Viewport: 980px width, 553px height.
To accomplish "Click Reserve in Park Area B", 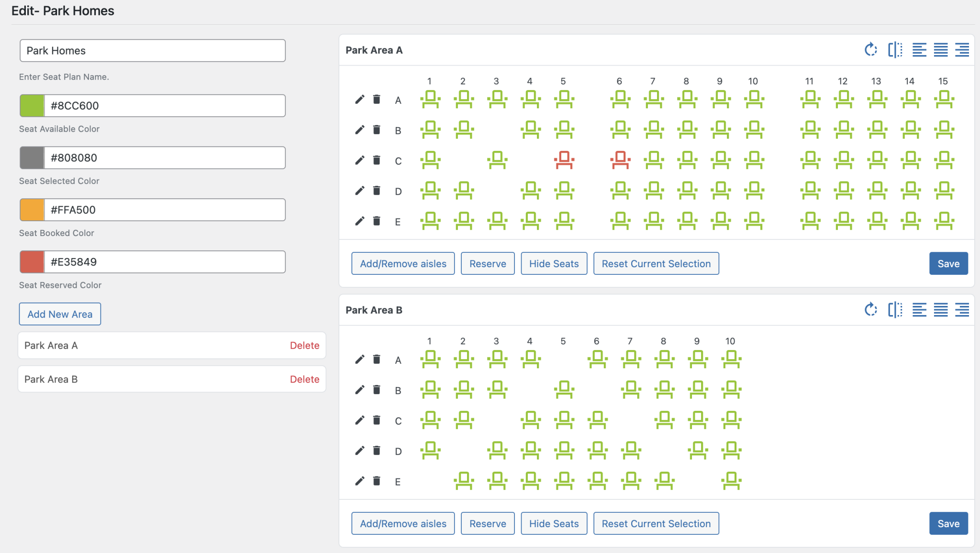I will click(x=487, y=523).
